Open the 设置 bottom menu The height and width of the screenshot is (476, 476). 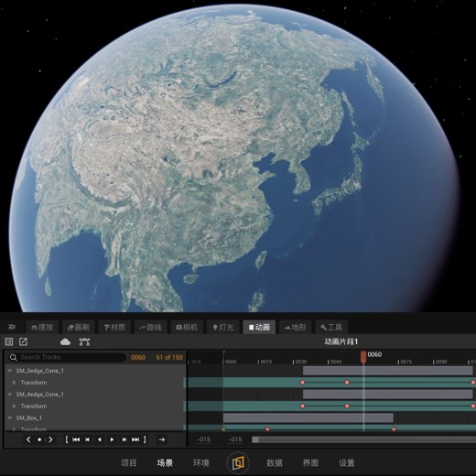(347, 463)
